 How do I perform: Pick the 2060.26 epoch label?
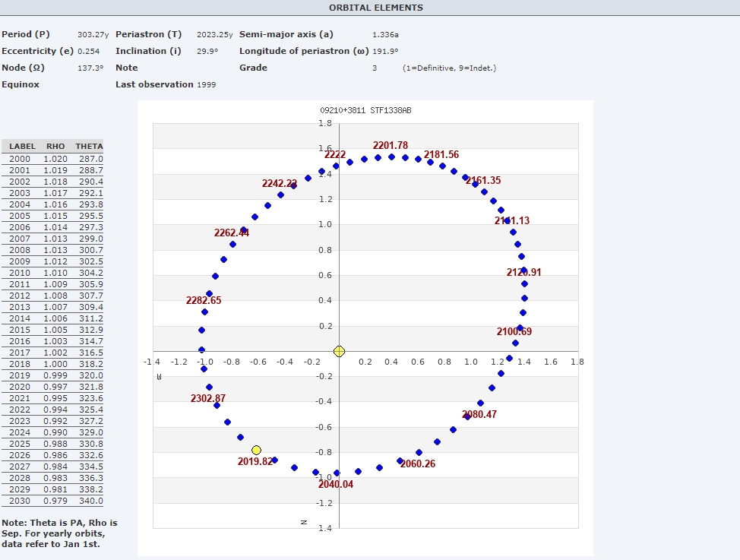[418, 464]
